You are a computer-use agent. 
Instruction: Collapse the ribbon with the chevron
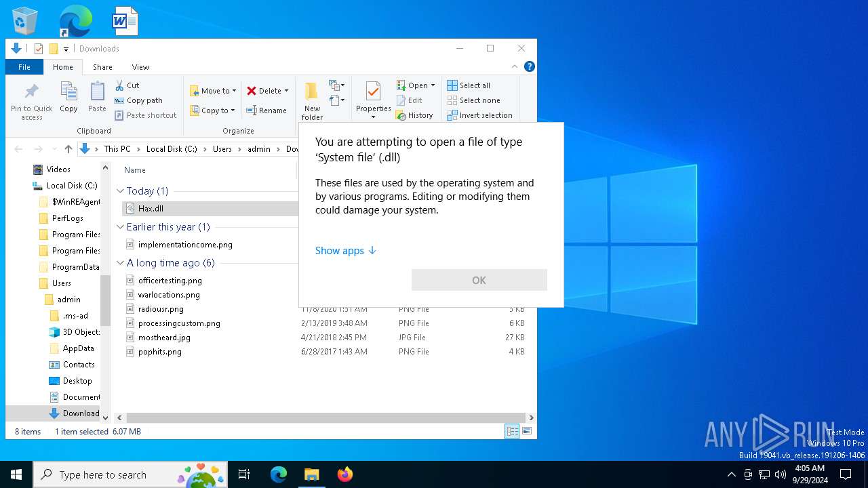tap(515, 66)
